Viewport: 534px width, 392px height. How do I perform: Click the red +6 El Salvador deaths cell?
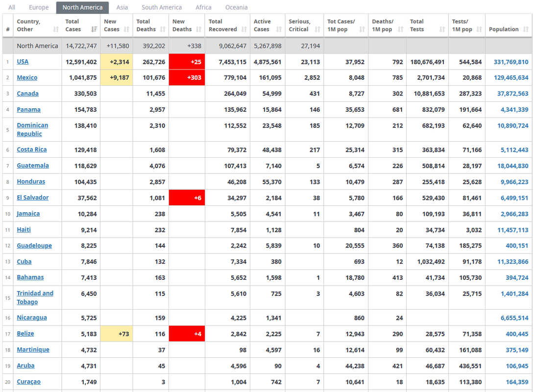pyautogui.click(x=187, y=197)
